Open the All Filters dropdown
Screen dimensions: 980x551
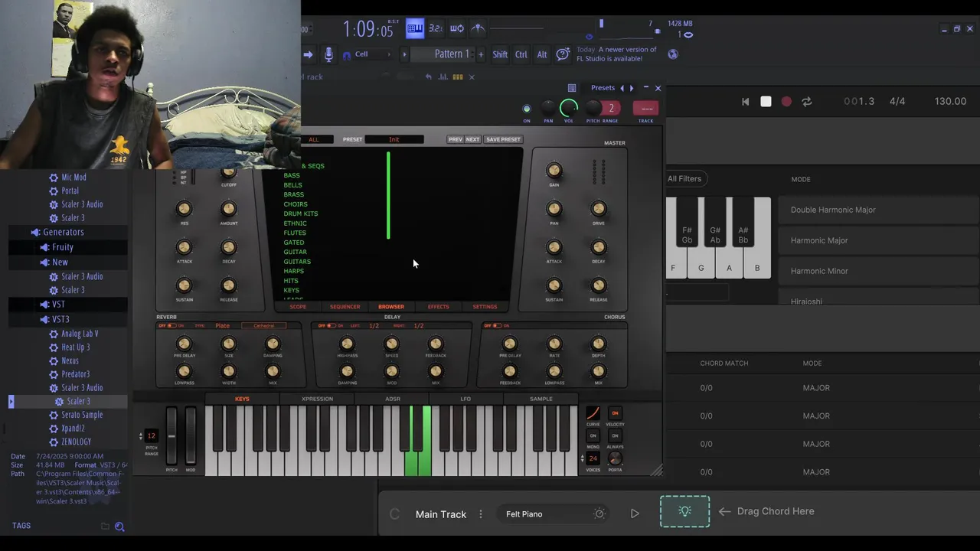pyautogui.click(x=684, y=179)
